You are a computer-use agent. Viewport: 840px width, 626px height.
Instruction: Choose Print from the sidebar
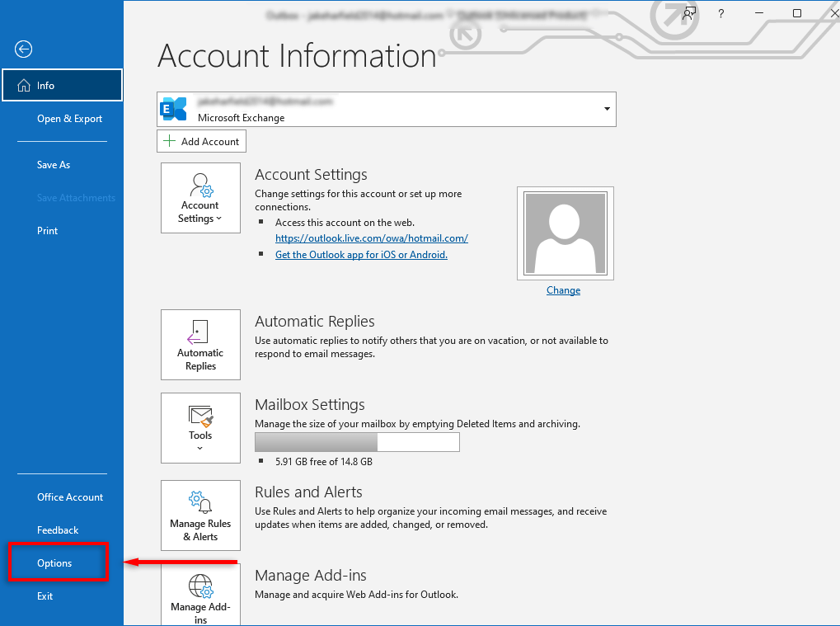pos(48,231)
